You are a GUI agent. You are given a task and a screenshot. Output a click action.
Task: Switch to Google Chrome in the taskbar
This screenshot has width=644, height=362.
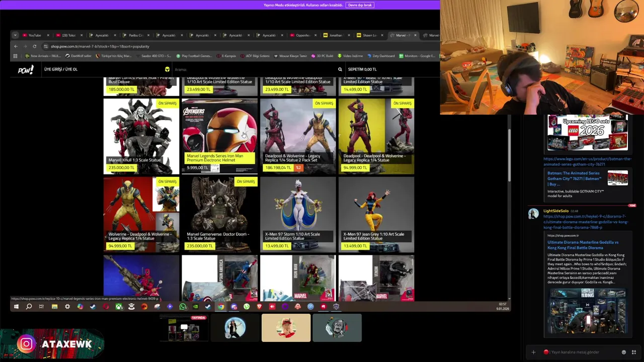pyautogui.click(x=221, y=307)
